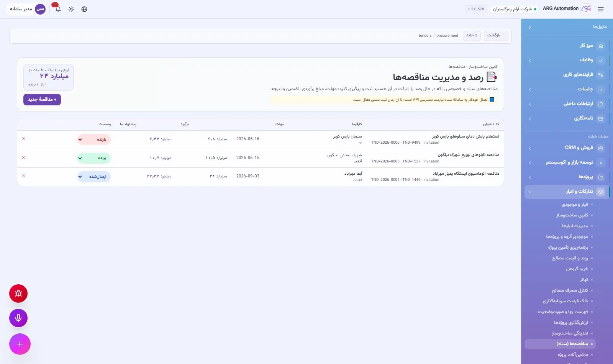Image resolution: width=613 pixels, height=364 pixels.
Task: Click tender title مناقصه تابلوهای توزیع شهرک نیلگون
Action: tap(468, 155)
